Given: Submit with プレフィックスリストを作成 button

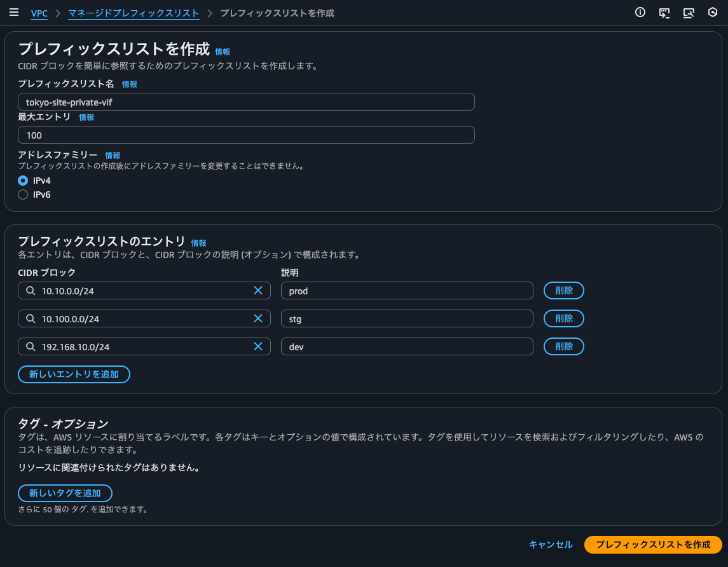Looking at the screenshot, I should [x=653, y=545].
